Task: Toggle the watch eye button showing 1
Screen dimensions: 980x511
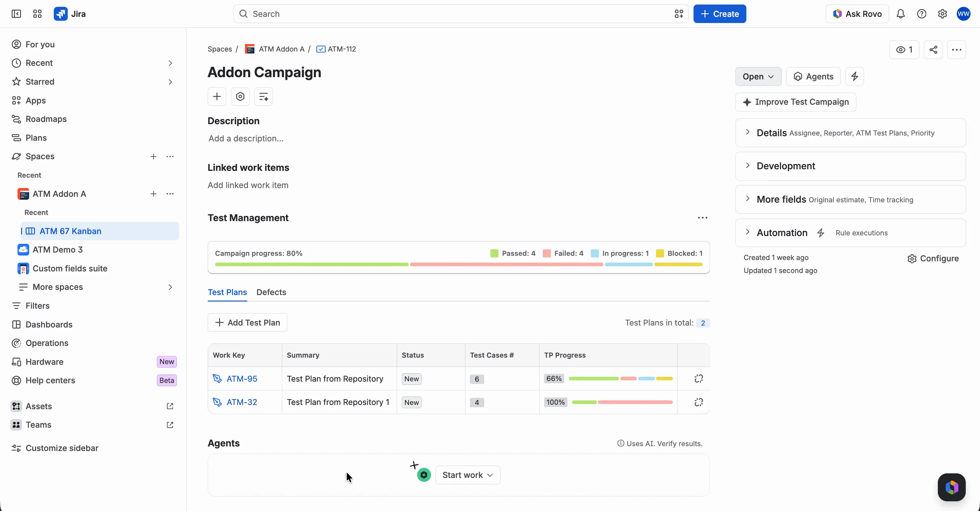Action: click(904, 50)
